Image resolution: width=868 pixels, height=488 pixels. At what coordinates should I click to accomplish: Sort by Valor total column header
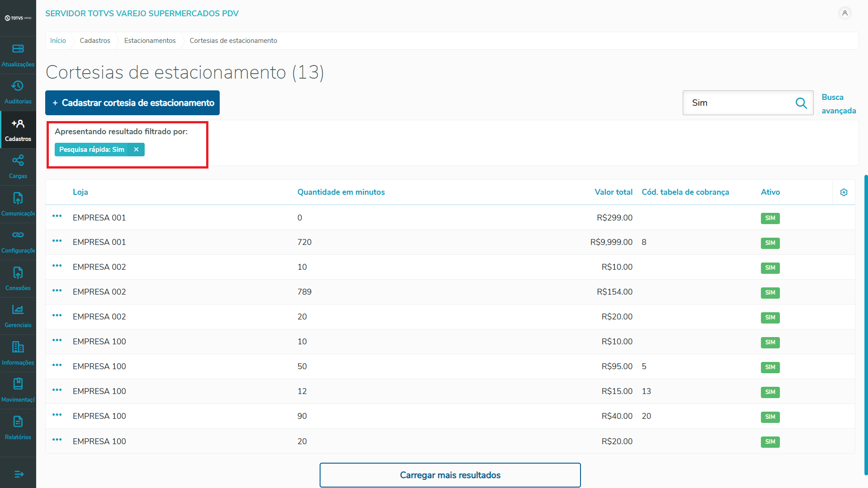[x=613, y=192]
